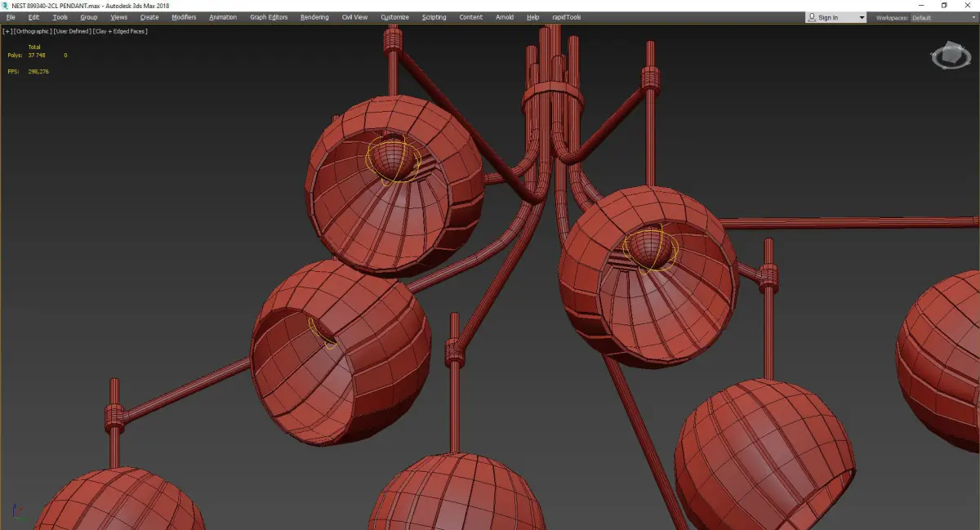Open the Help menu

point(532,17)
